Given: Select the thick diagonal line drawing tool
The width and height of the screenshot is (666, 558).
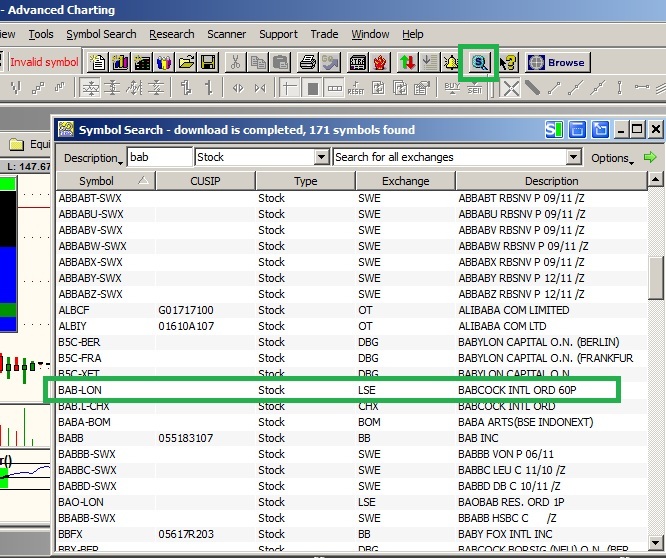Looking at the screenshot, I should (x=532, y=88).
